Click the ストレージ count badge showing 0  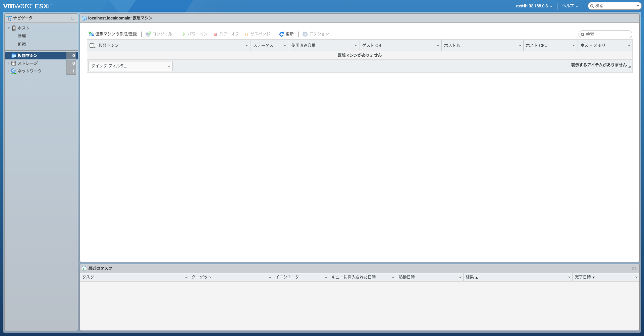click(71, 63)
